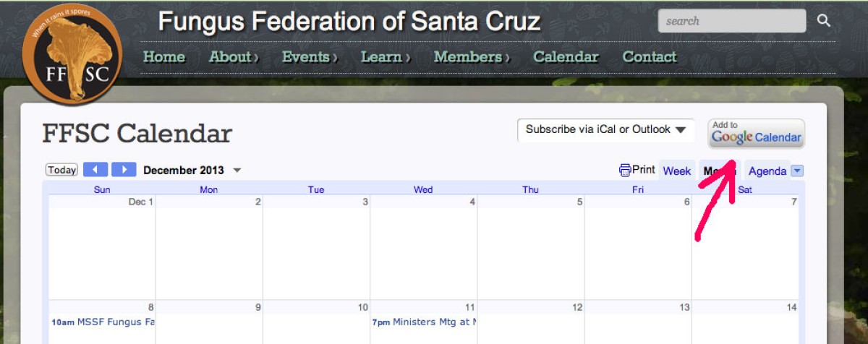Open the Members menu
This screenshot has width=868, height=344.
471,57
